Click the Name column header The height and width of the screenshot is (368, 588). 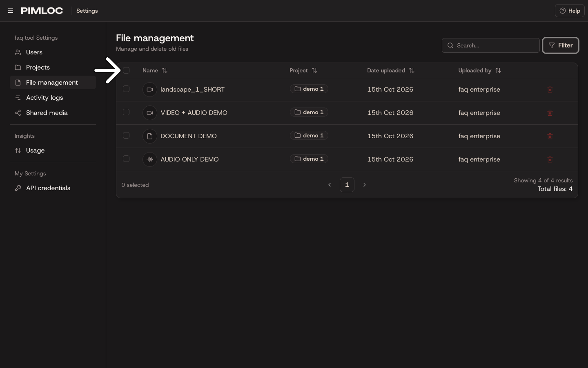click(x=150, y=70)
